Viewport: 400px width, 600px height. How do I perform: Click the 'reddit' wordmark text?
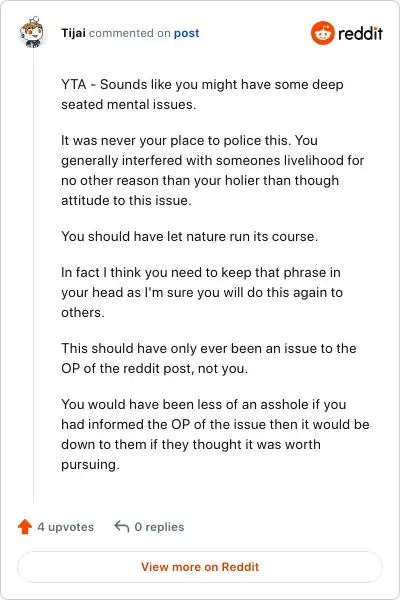[x=360, y=34]
